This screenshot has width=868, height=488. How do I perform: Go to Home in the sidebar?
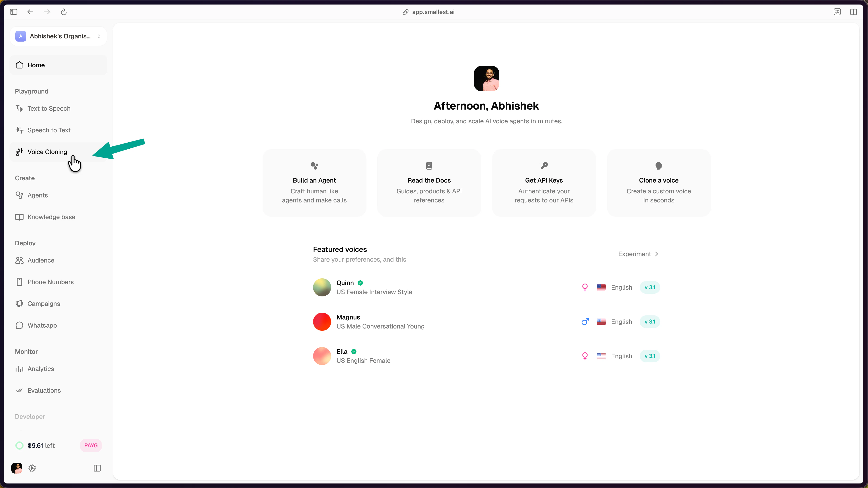(36, 65)
